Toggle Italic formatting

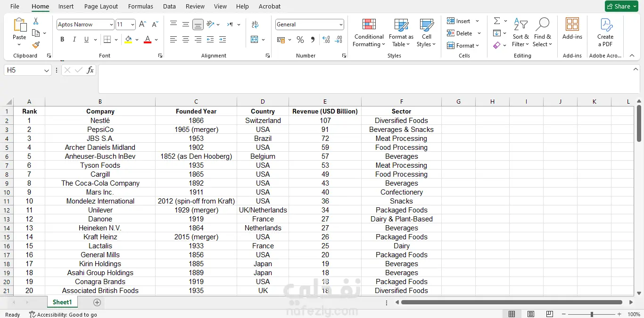[74, 40]
